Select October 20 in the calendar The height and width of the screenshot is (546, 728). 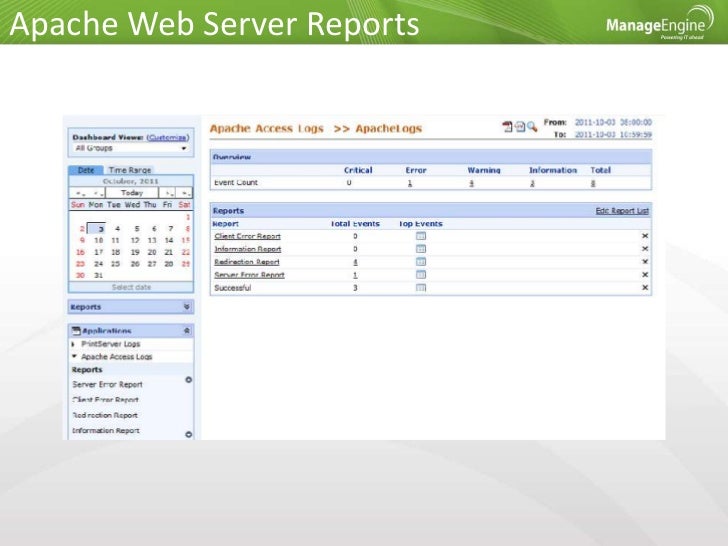tap(152, 252)
